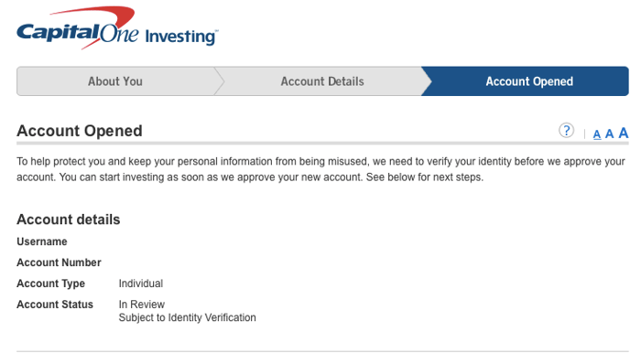
Task: Click the question mark help icon
Action: click(566, 131)
